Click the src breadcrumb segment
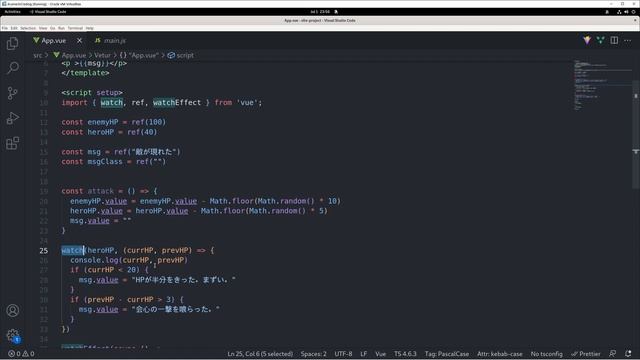 pos(38,55)
